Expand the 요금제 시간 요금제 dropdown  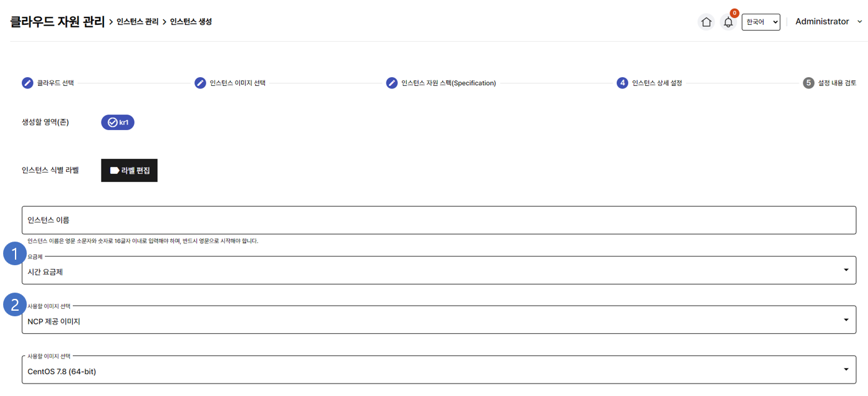(x=439, y=271)
